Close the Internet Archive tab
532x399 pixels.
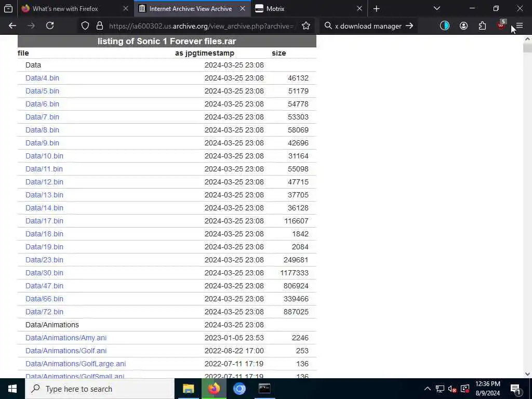[x=243, y=9]
